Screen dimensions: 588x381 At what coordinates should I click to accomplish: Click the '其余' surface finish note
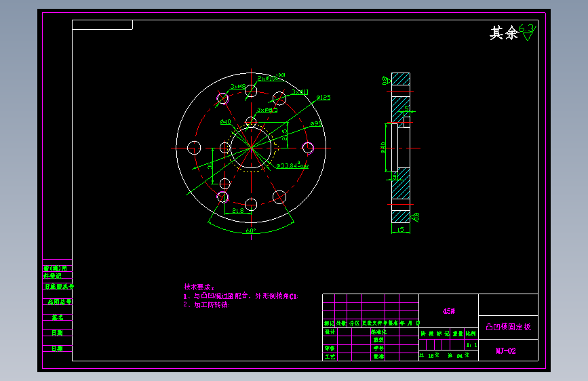(504, 33)
